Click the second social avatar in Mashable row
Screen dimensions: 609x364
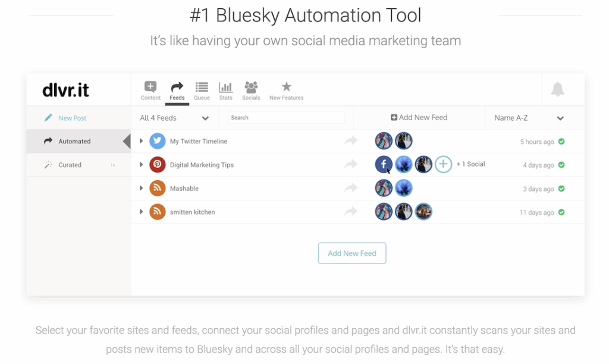pos(404,188)
